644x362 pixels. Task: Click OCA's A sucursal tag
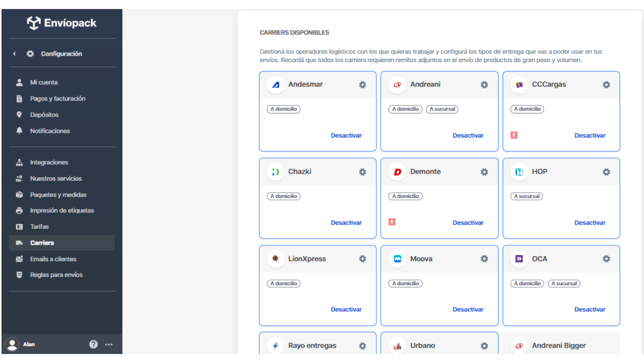point(564,284)
